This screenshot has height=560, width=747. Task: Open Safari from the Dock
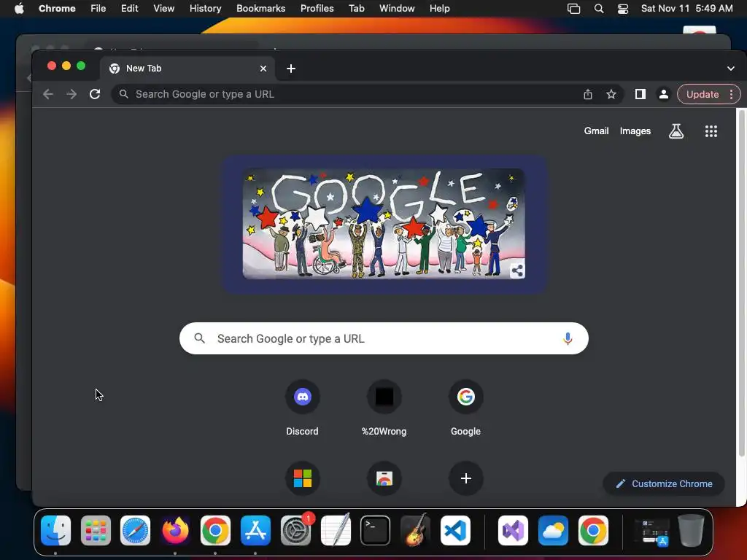tap(135, 530)
